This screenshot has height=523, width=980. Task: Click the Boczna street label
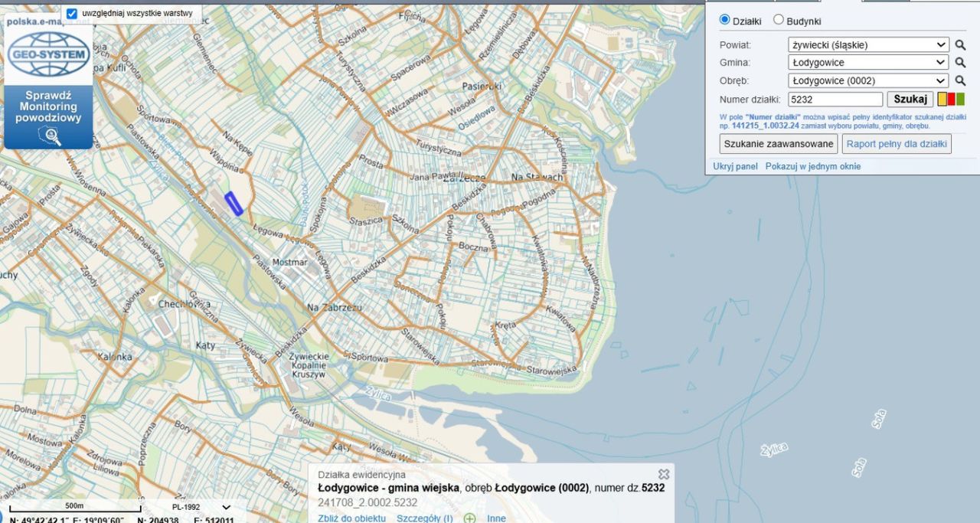[x=473, y=247]
